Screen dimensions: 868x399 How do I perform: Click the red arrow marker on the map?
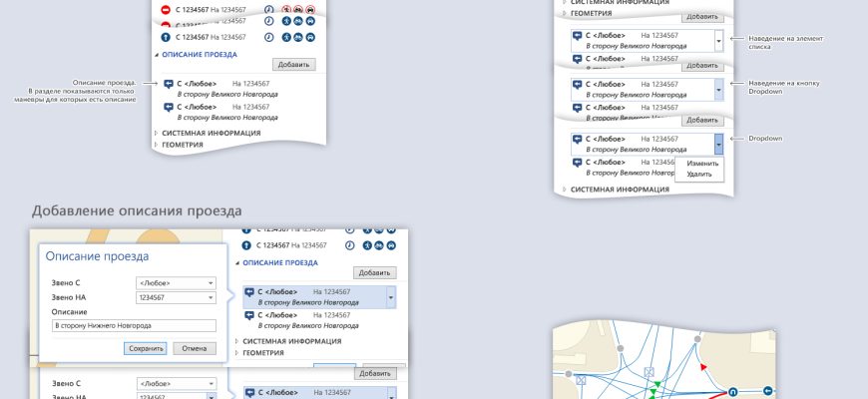click(x=701, y=367)
